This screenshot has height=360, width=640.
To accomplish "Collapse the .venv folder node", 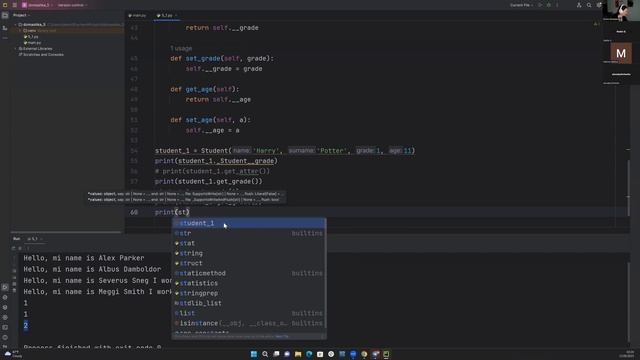I will pos(20,31).
